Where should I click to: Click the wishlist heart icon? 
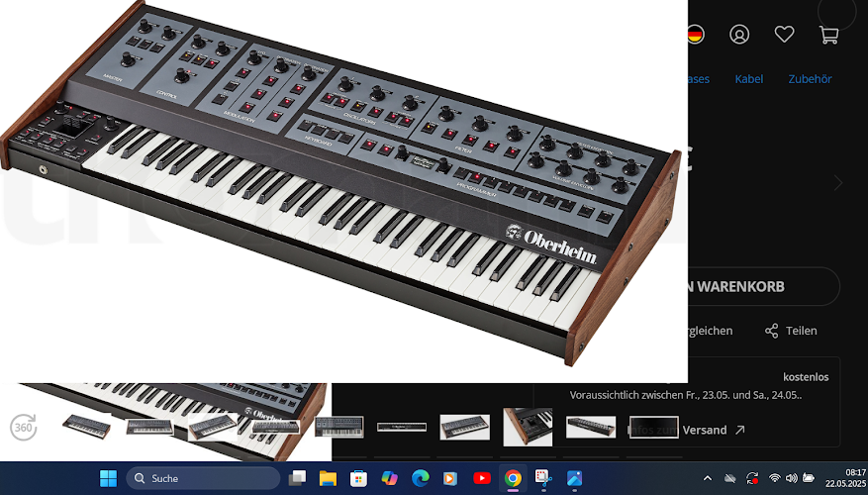(x=784, y=35)
